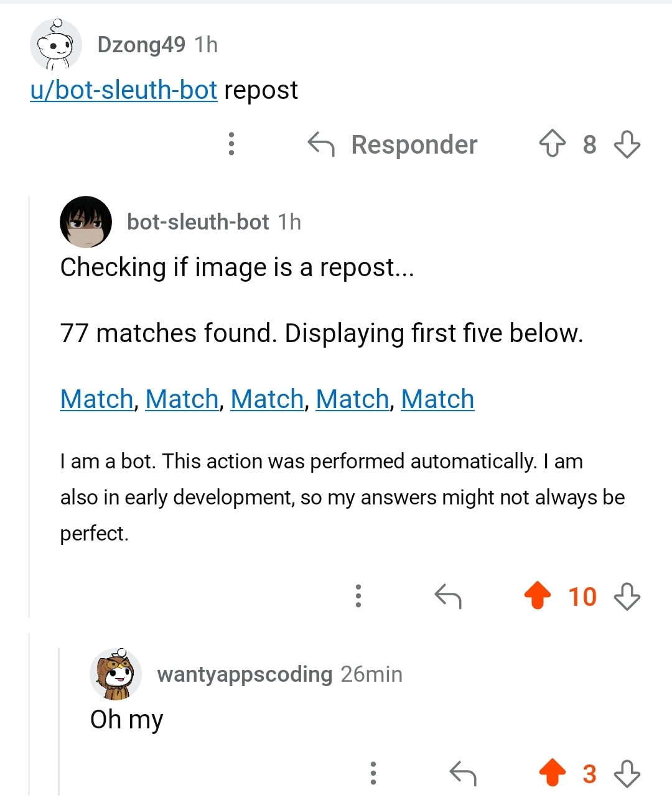Downvote Dzong49's comment

(x=627, y=144)
